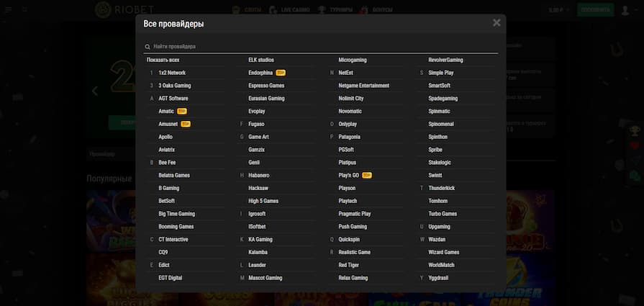The image size is (644, 306).
Task: Select Onlyplay provider
Action: coord(348,124)
